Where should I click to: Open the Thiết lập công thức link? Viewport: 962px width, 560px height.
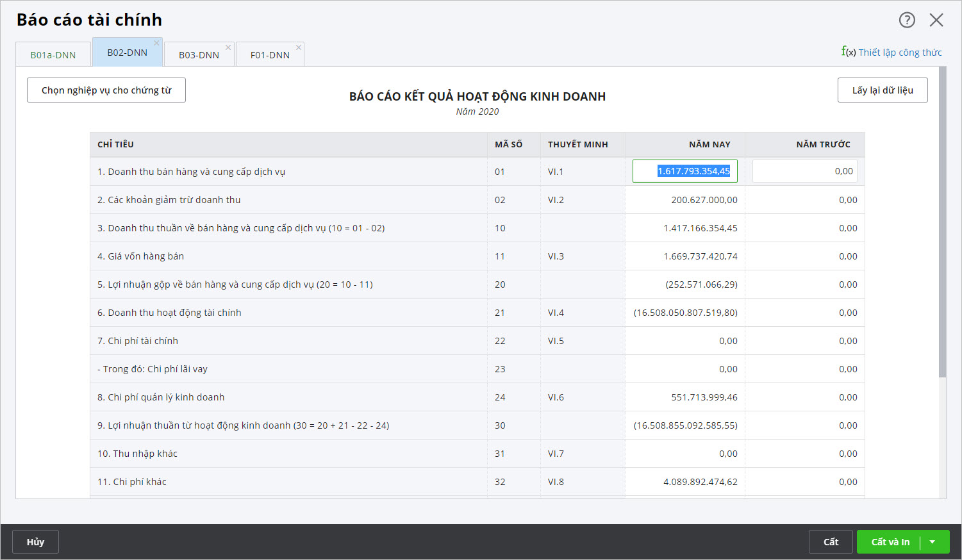tap(900, 53)
